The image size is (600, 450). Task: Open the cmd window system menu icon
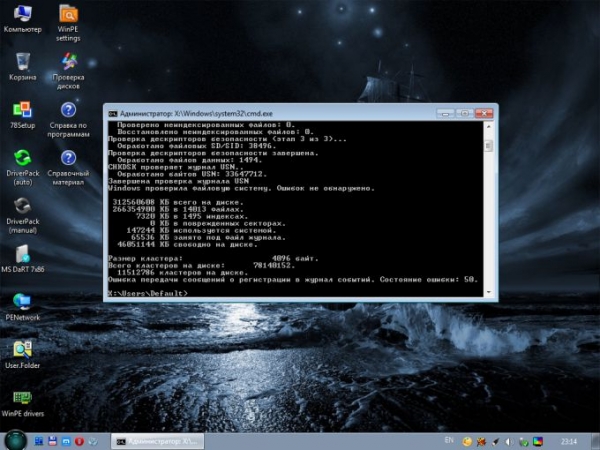tap(112, 111)
